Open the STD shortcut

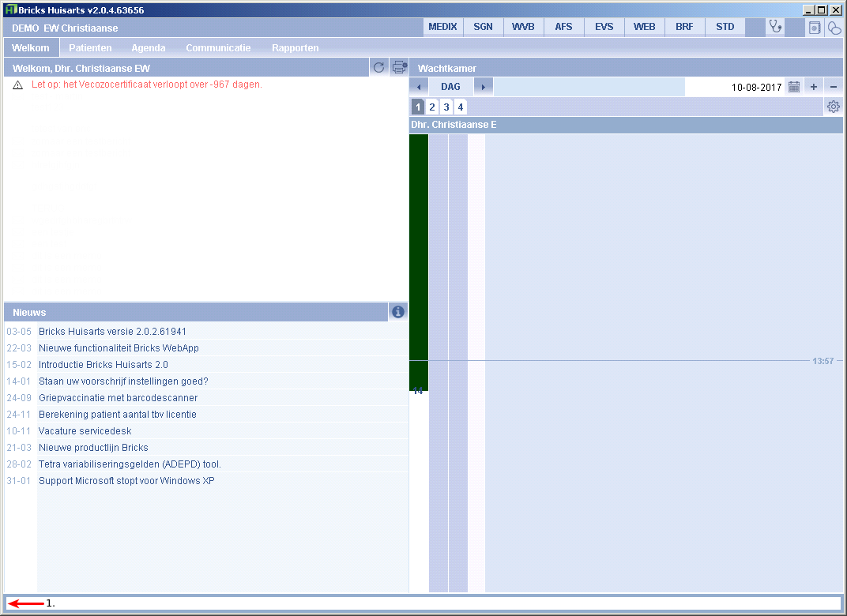point(725,27)
